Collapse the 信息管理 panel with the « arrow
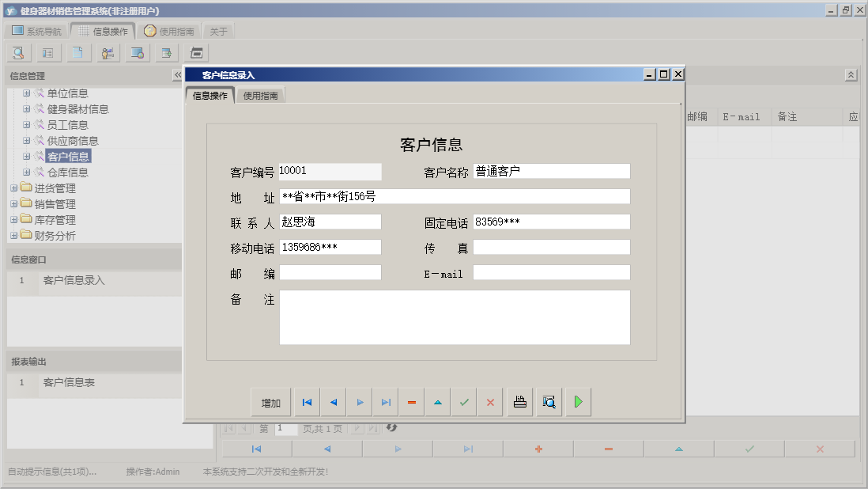868x489 pixels. click(x=178, y=76)
